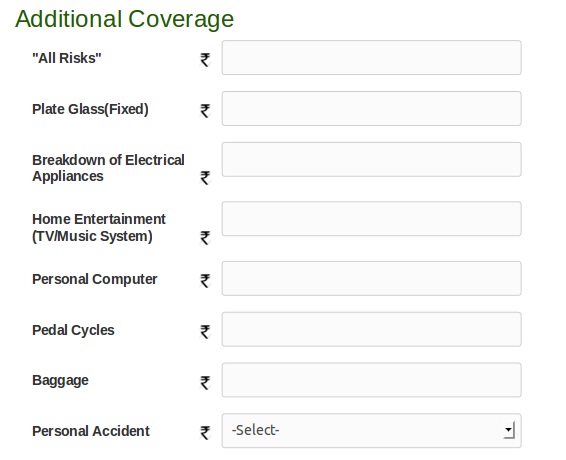Viewport: 566px width, 460px height.
Task: Click the Personal Accident dropdown arrow
Action: coord(509,430)
